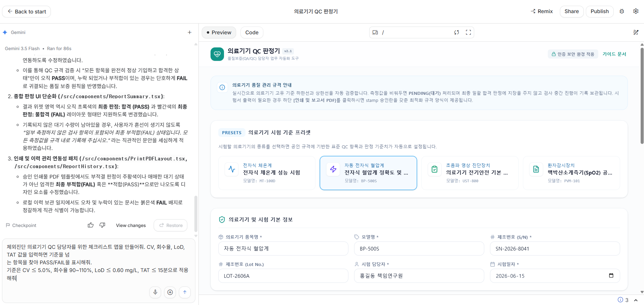The image size is (644, 305).
Task: Click the 시험일자 date field
Action: click(555, 276)
